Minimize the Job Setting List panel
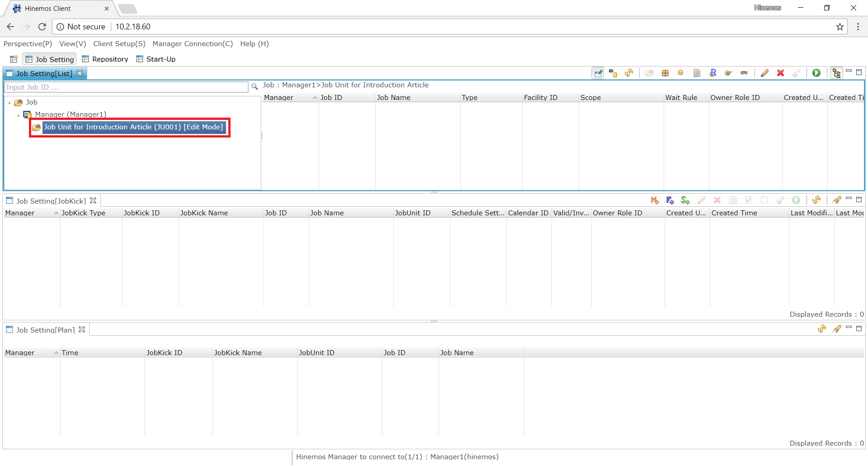This screenshot has height=466, width=868. click(x=849, y=71)
